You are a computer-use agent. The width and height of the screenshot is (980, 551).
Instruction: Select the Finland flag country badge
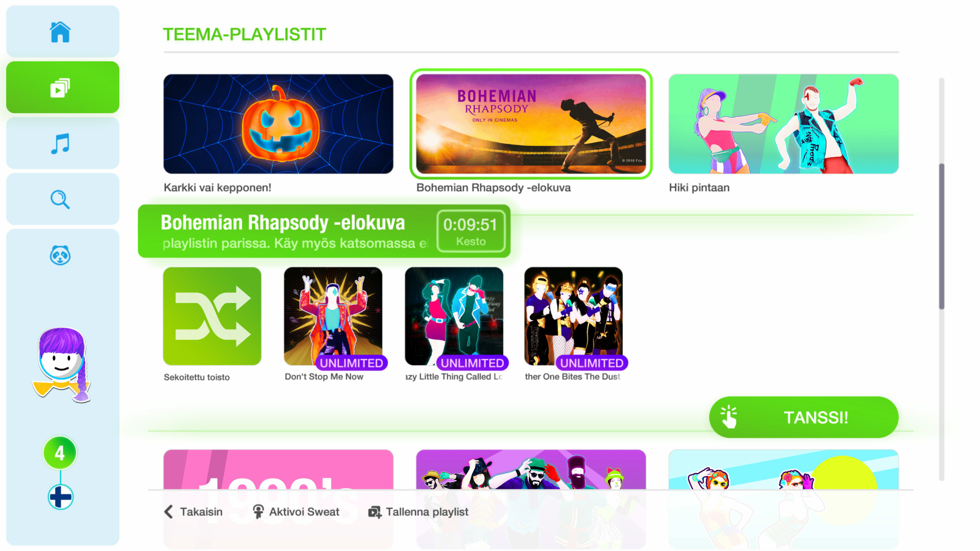(x=60, y=497)
